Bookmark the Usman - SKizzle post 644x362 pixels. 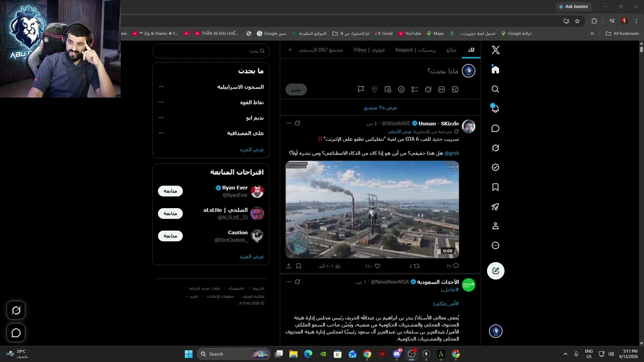coord(298,266)
